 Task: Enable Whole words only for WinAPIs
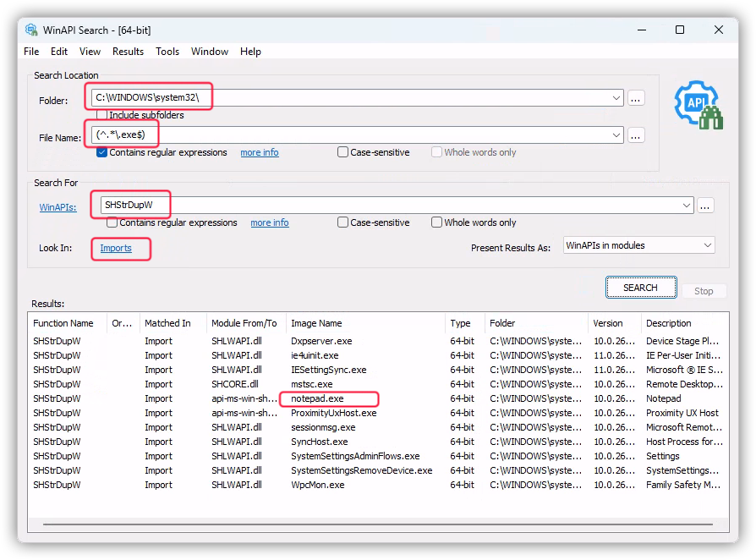coord(436,222)
